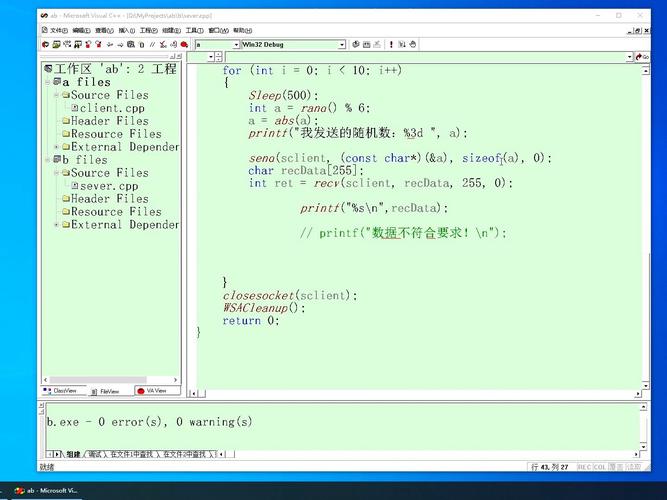
Task: Click the red exclamation Execute Program icon
Action: pos(389,45)
